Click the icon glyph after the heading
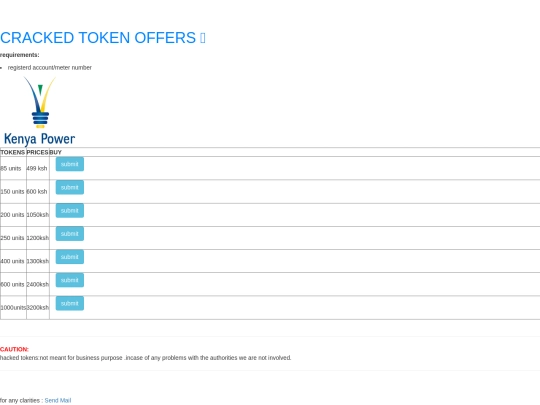This screenshot has width=540, height=405. [202, 38]
